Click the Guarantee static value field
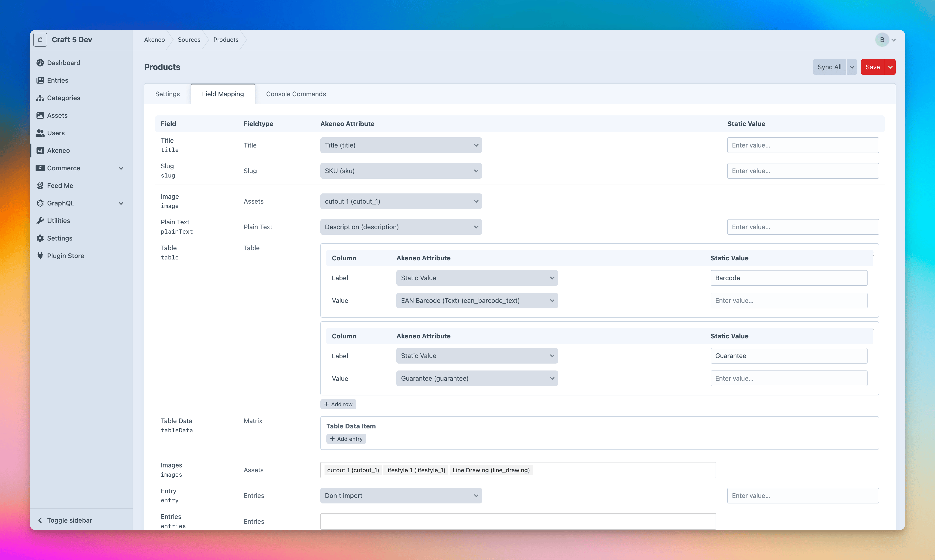Image resolution: width=935 pixels, height=560 pixels. pyautogui.click(x=789, y=356)
